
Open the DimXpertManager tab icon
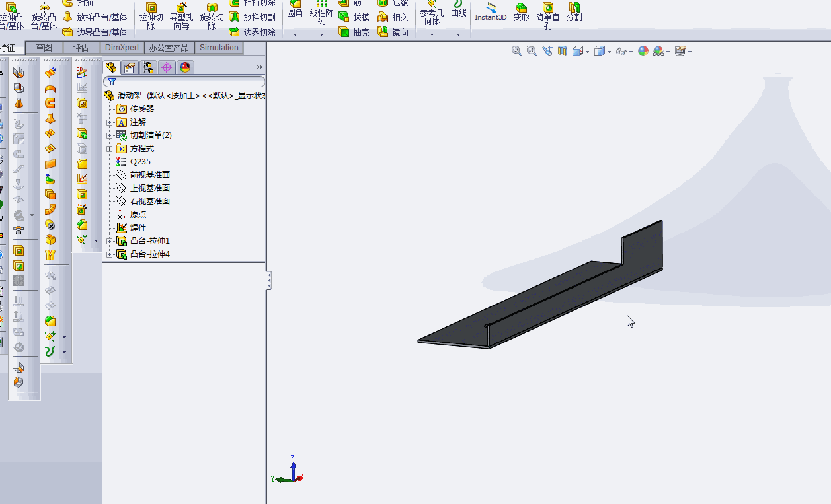(167, 67)
